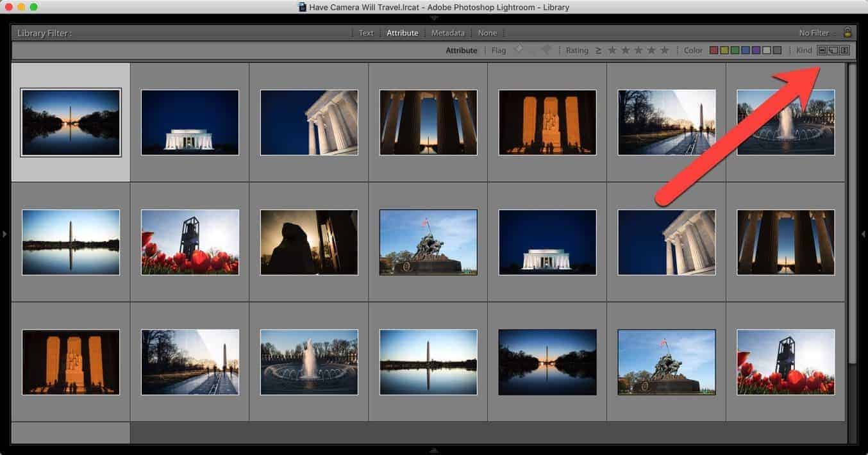
Task: Turn off filters with None
Action: click(x=487, y=33)
